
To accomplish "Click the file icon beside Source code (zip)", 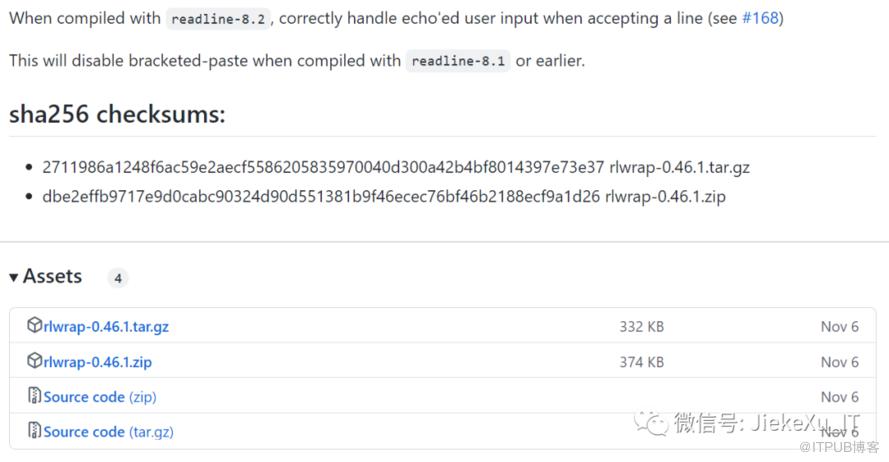I will (x=35, y=396).
